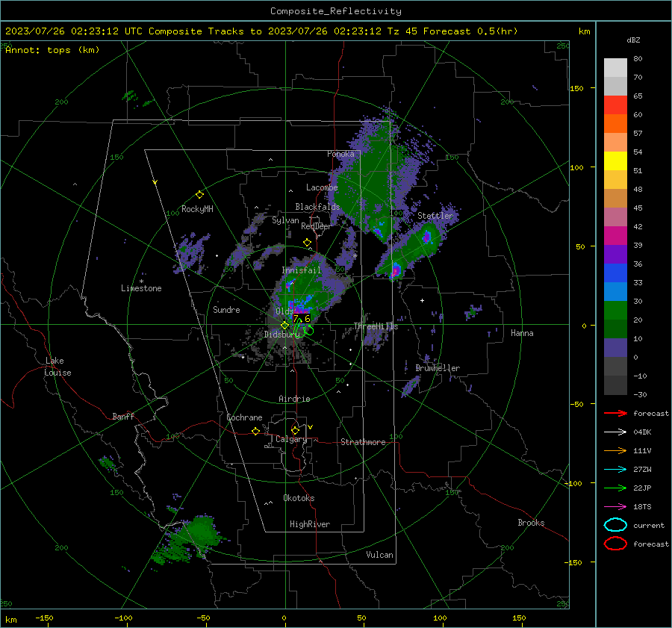Click the yellow diamond marker at Olds
This screenshot has height=628, width=672.
tap(284, 326)
